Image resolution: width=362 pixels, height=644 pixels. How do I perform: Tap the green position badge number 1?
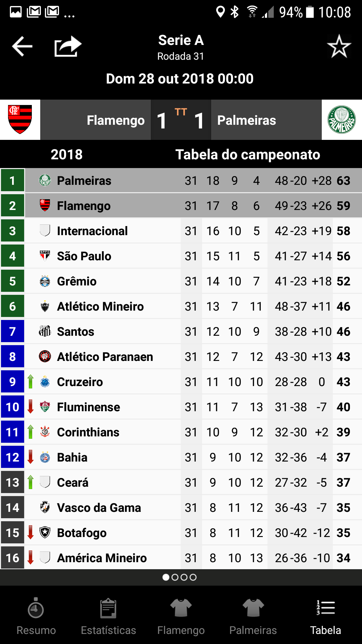coord(12,180)
